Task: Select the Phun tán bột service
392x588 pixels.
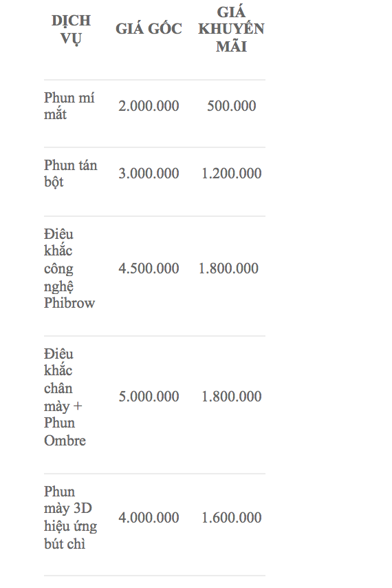Action: [70, 174]
